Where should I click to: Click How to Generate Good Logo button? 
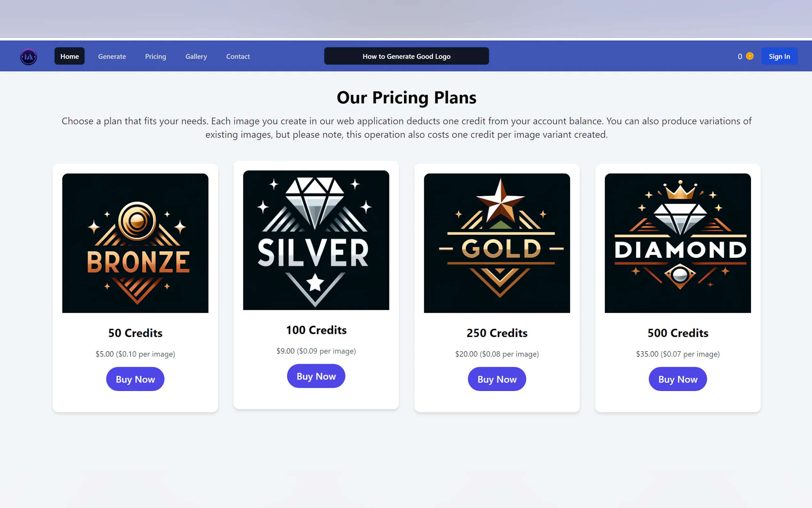[406, 56]
